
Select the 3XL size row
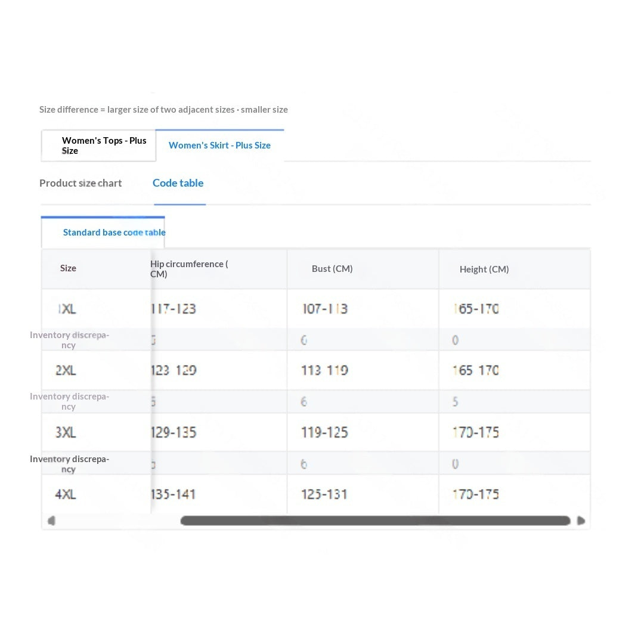click(x=316, y=432)
